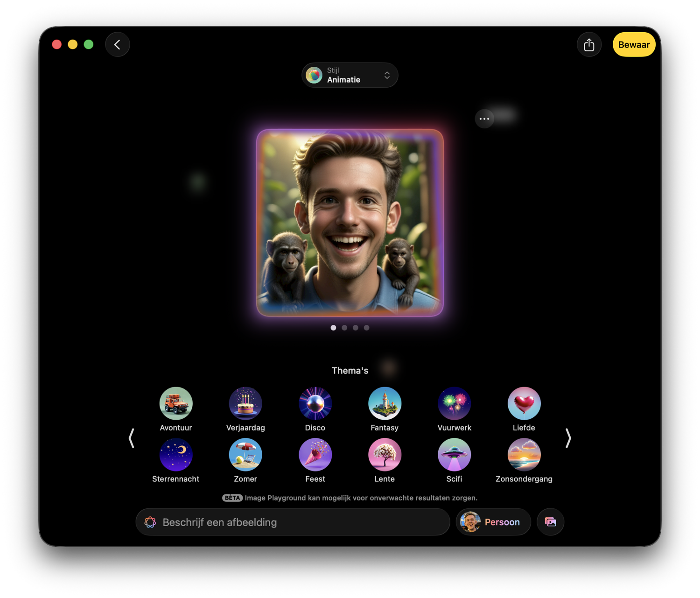Switch to the second image page dot

click(x=344, y=328)
